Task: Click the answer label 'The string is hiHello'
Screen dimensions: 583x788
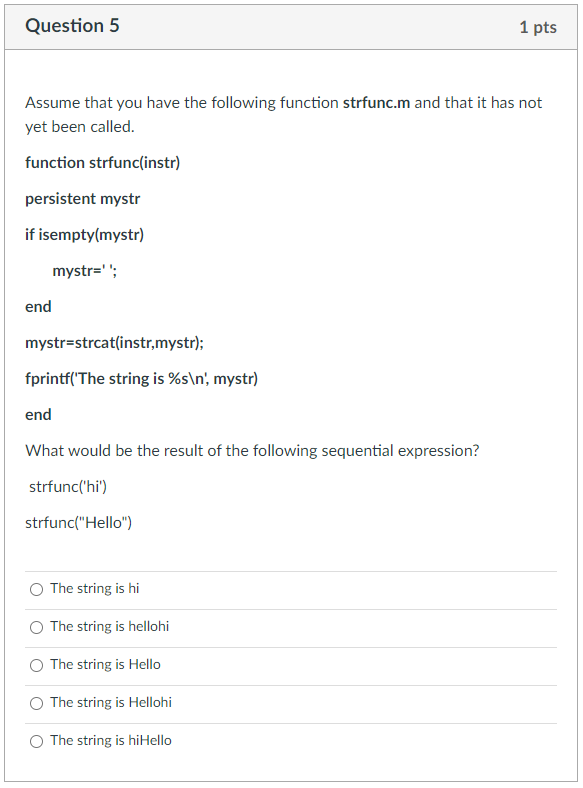Action: point(111,740)
